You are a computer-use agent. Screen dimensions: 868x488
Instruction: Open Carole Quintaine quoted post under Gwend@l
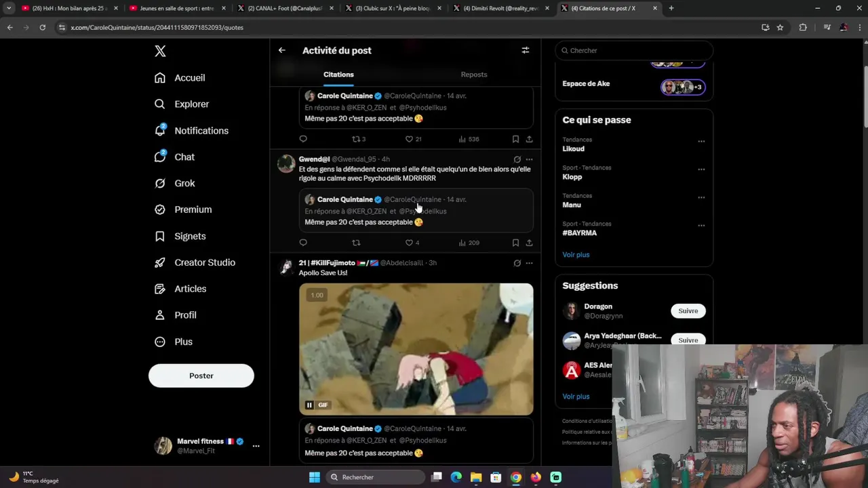point(416,211)
